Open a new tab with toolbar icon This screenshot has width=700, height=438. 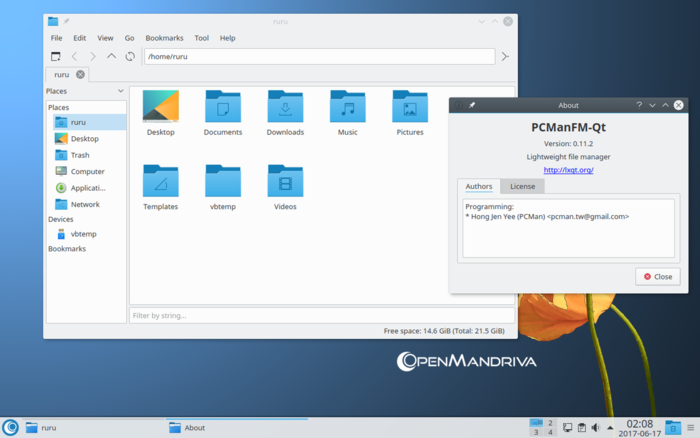tap(56, 56)
